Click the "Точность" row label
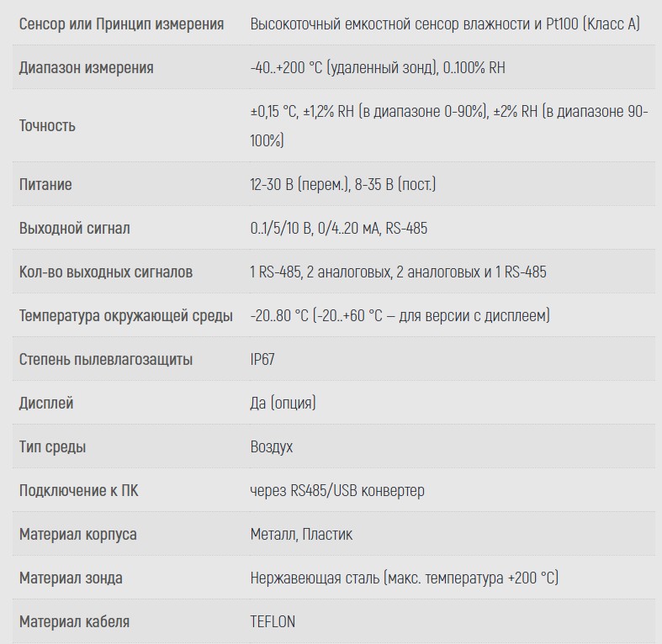662x644 pixels. [47, 126]
